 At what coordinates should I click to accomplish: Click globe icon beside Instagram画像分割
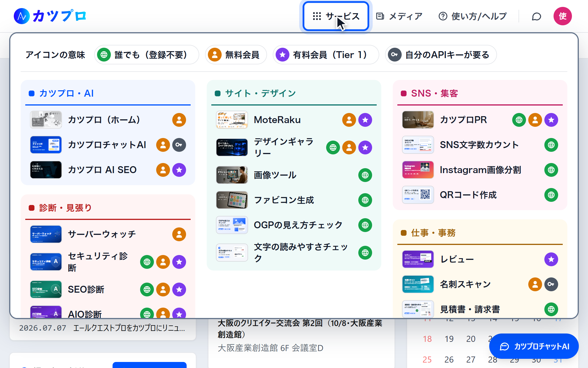point(551,170)
